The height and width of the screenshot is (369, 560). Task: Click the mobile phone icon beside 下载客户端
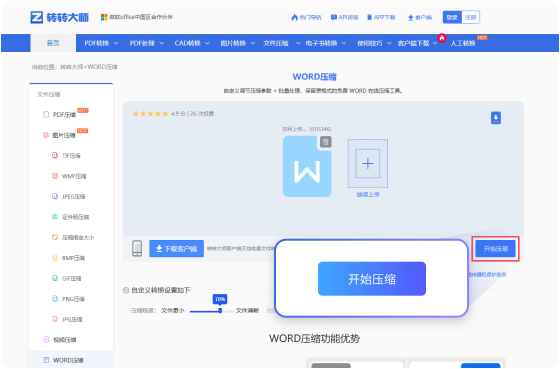pyautogui.click(x=137, y=248)
